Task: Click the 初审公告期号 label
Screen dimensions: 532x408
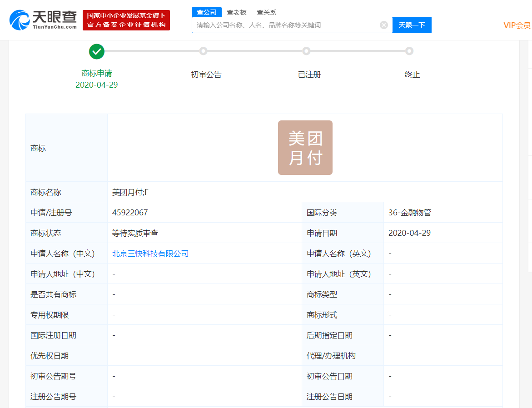Action: [53, 376]
